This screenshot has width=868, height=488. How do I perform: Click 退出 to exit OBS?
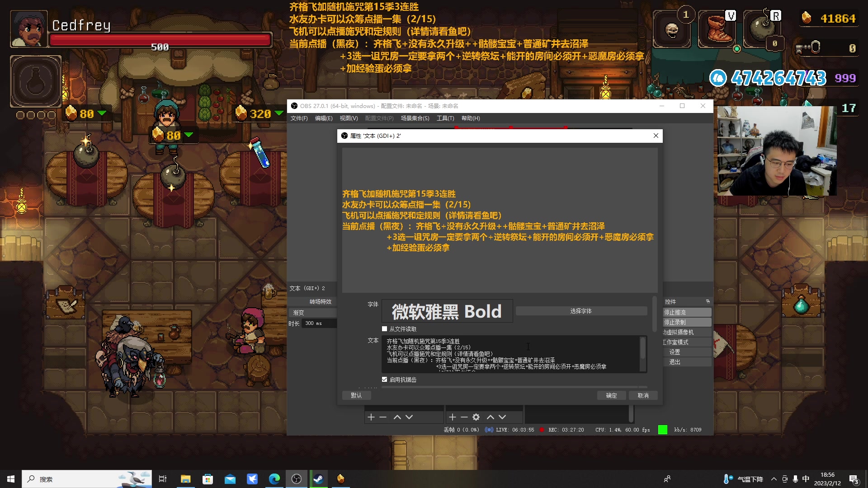687,362
